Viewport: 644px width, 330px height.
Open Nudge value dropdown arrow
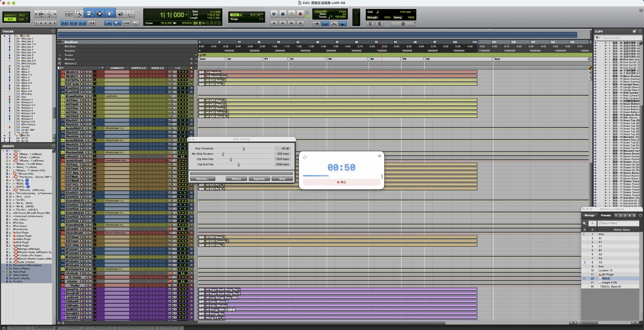point(262,19)
